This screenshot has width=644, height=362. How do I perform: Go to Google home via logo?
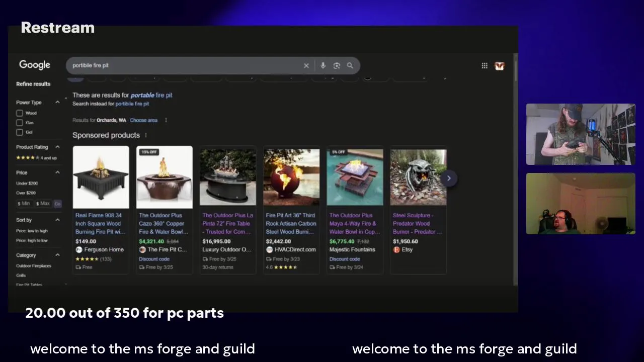tap(35, 65)
